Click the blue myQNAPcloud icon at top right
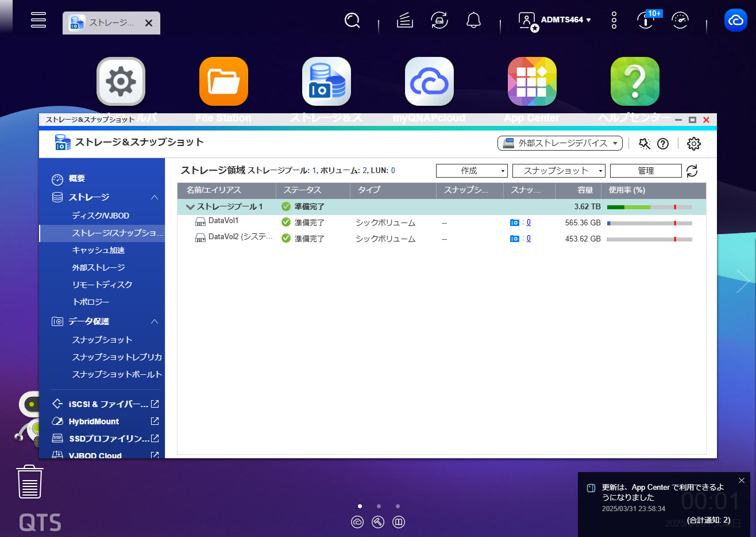The width and height of the screenshot is (756, 537). [x=736, y=20]
